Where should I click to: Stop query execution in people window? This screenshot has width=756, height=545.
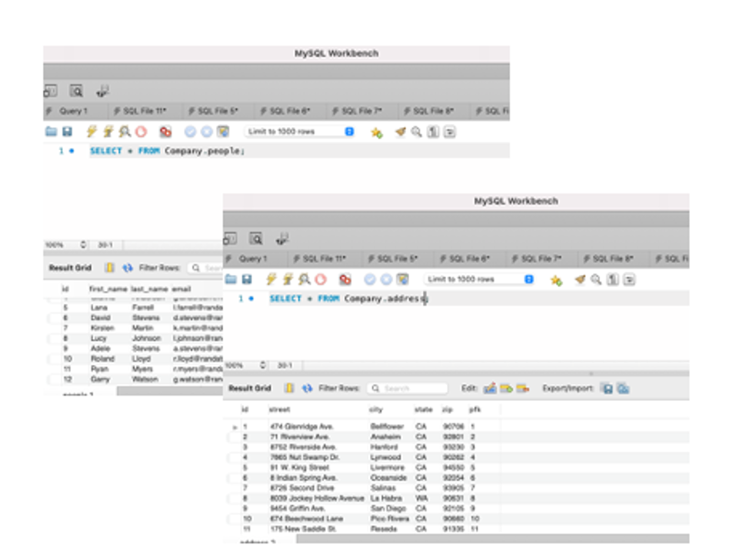pyautogui.click(x=141, y=132)
